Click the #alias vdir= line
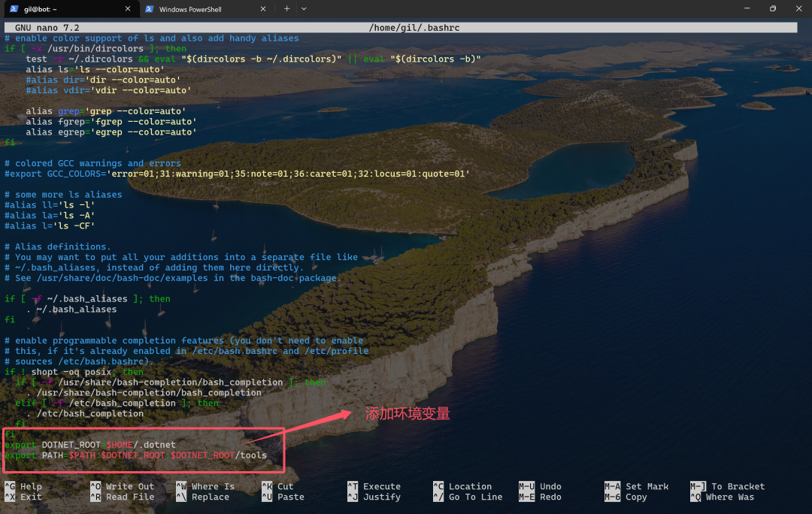This screenshot has height=514, width=812. (x=109, y=90)
